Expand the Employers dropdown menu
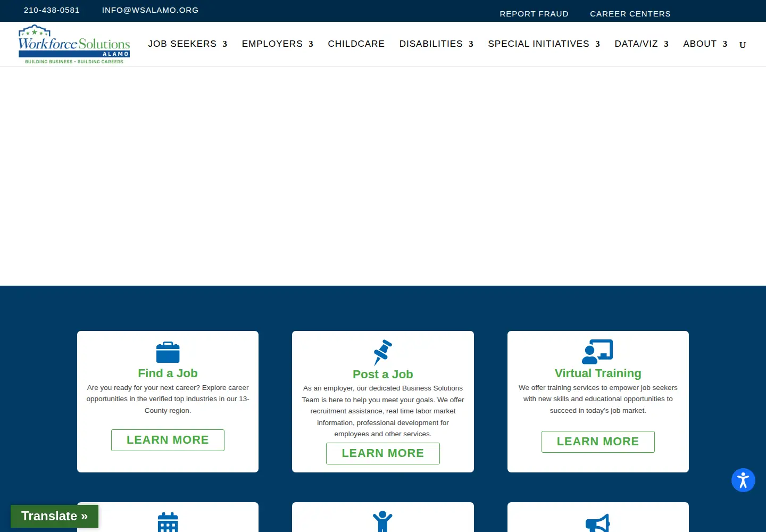The width and height of the screenshot is (766, 532). (x=278, y=44)
